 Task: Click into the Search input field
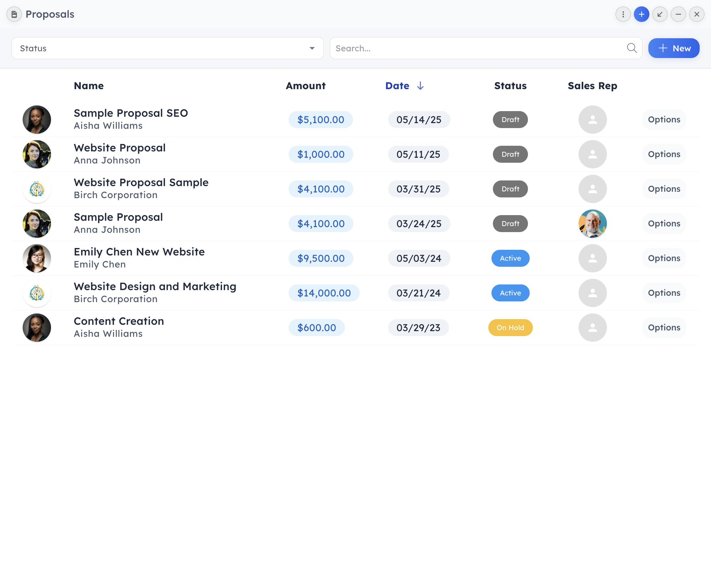tap(478, 48)
